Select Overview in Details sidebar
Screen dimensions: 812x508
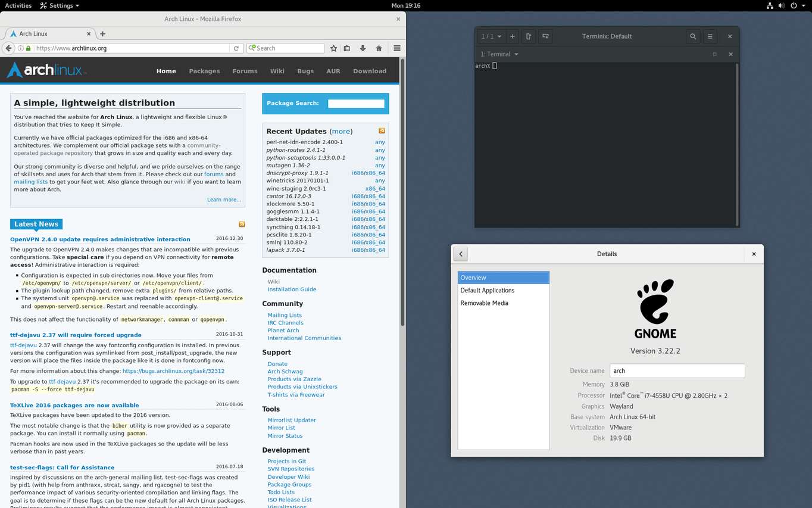(503, 278)
